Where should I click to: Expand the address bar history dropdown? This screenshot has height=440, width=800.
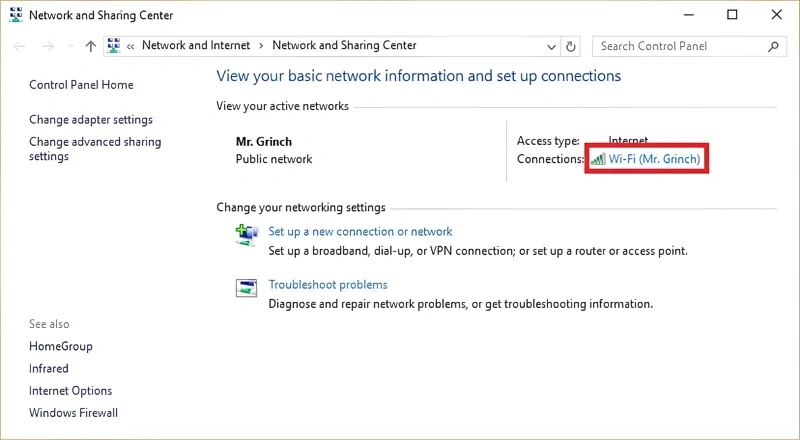[552, 46]
